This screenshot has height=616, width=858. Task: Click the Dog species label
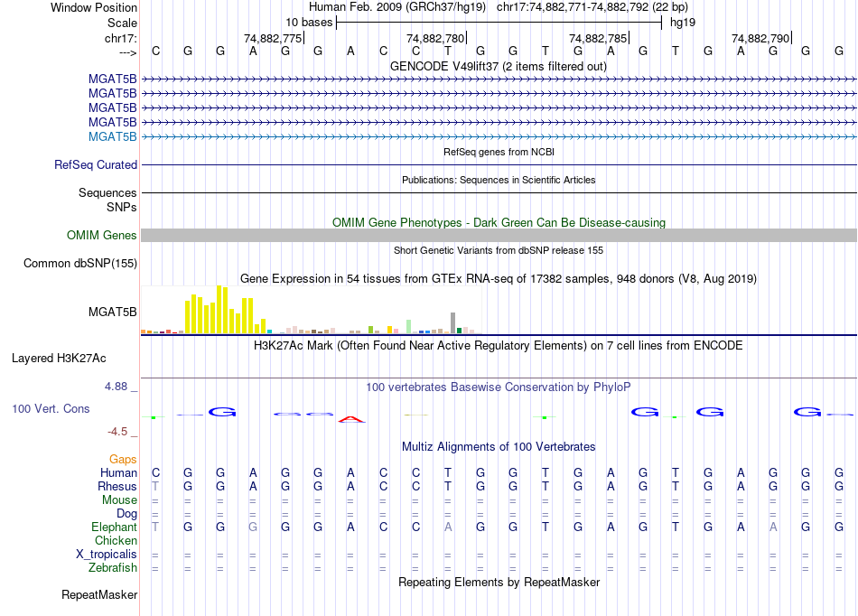coord(126,514)
